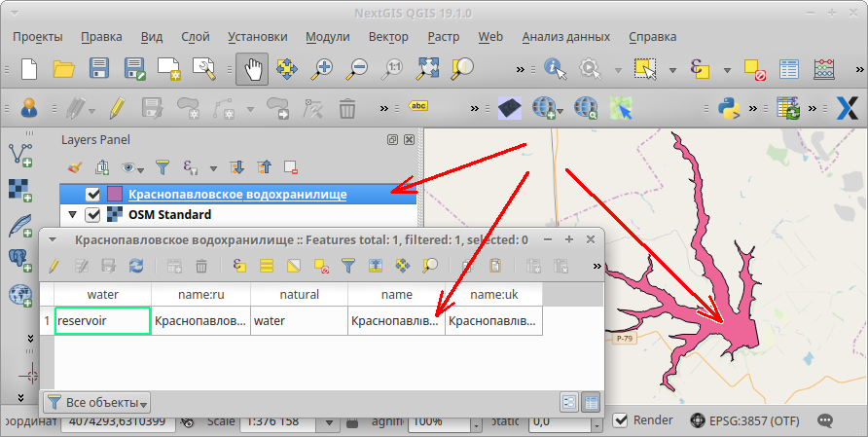Select the Identify Features tool
Image resolution: width=868 pixels, height=437 pixels.
556,69
